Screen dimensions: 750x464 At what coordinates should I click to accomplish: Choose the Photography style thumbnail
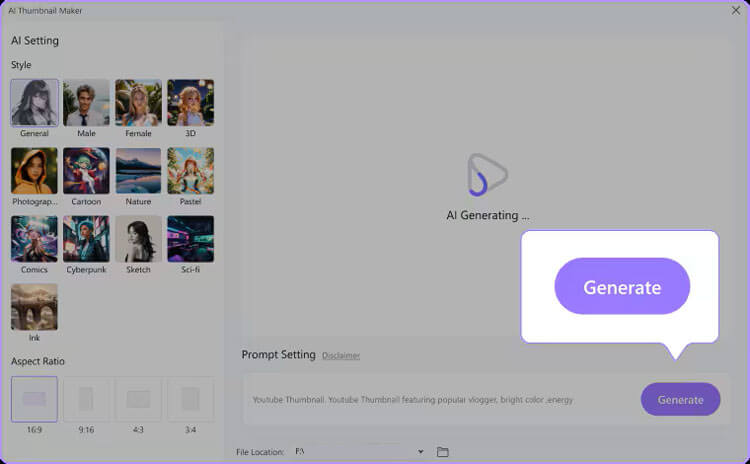click(34, 170)
